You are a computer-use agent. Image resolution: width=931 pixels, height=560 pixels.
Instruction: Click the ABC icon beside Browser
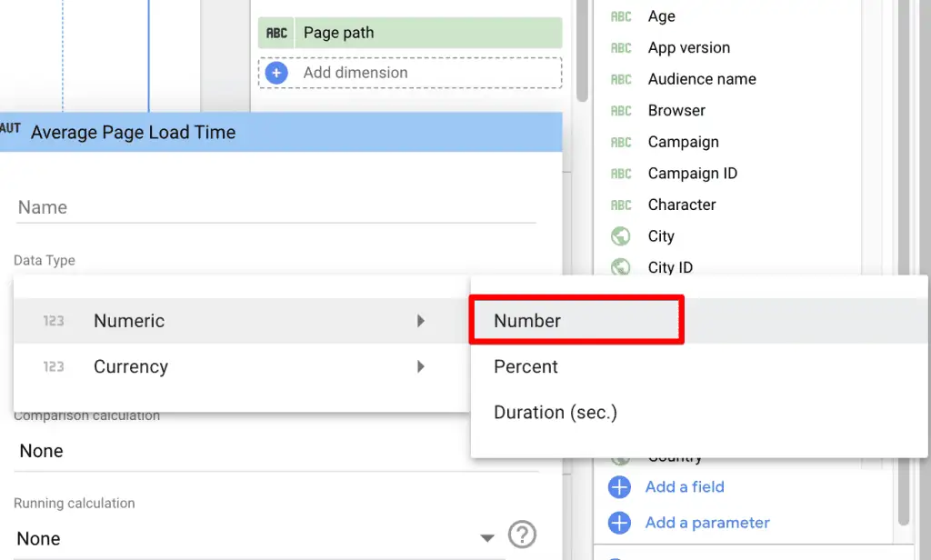(x=621, y=110)
